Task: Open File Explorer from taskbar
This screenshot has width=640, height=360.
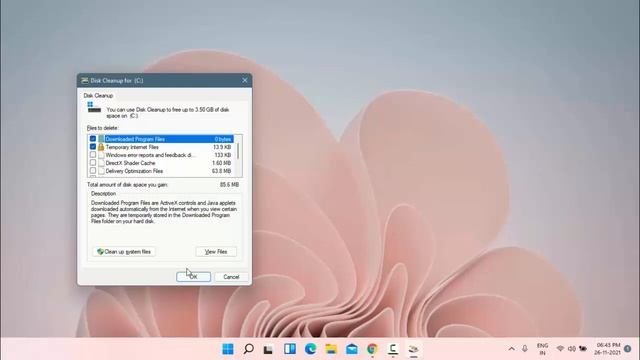Action: [331, 349]
